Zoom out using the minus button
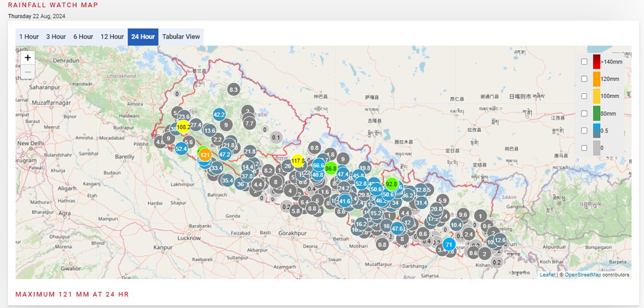The width and height of the screenshot is (644, 308). click(28, 72)
